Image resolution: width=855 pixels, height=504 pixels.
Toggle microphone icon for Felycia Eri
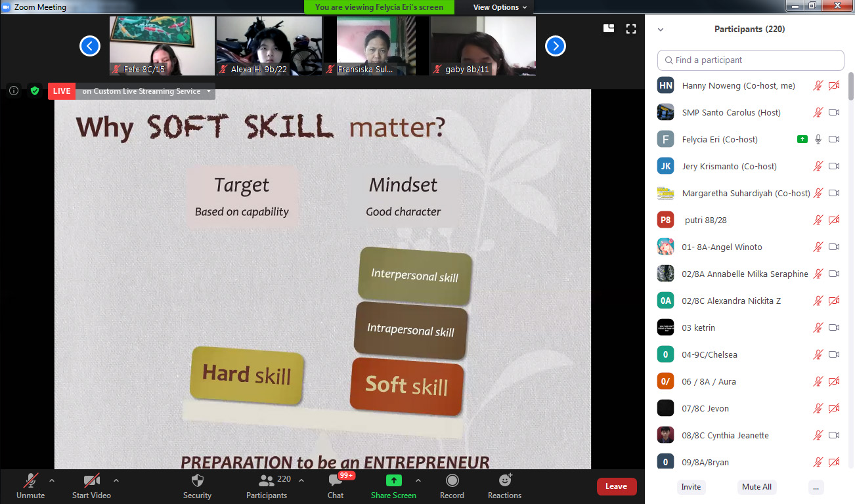click(818, 139)
